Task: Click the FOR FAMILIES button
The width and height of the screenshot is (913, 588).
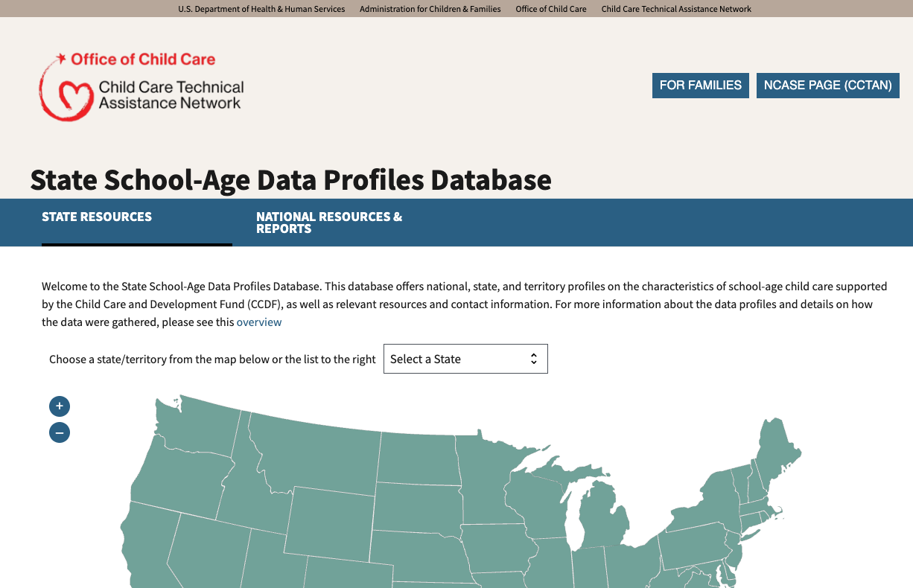Action: [700, 85]
